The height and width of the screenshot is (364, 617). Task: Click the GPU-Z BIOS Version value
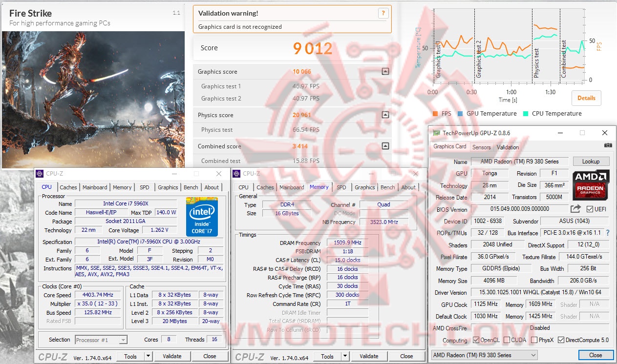[520, 209]
